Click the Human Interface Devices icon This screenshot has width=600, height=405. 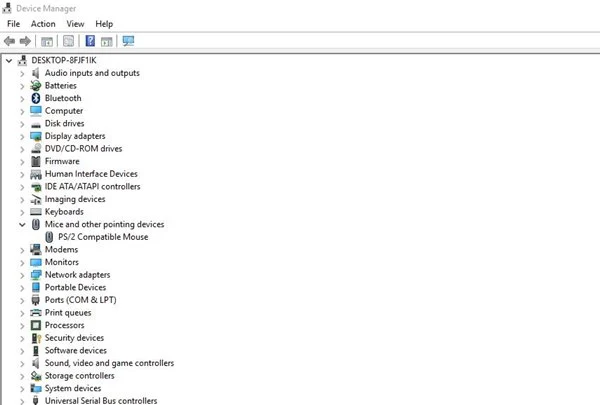tap(36, 174)
